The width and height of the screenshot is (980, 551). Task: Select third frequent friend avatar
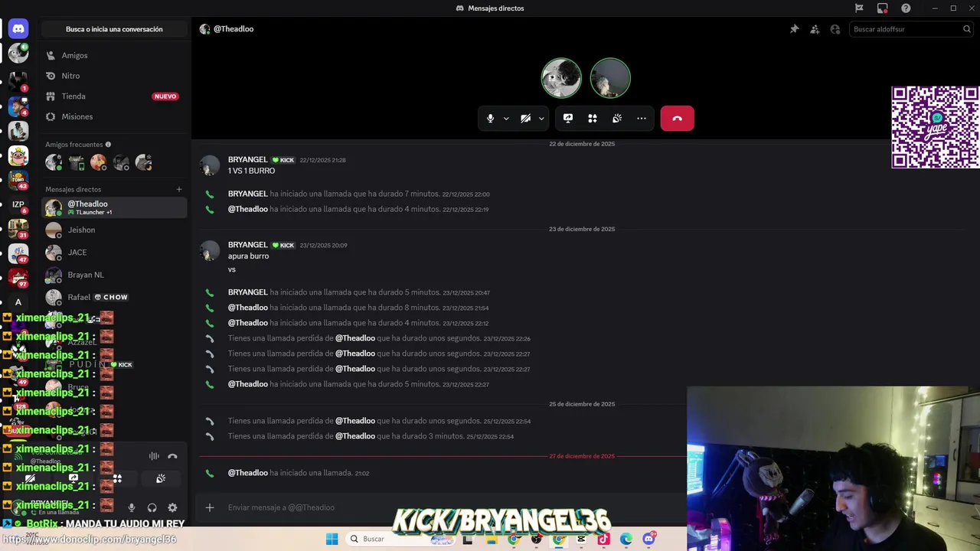click(98, 162)
